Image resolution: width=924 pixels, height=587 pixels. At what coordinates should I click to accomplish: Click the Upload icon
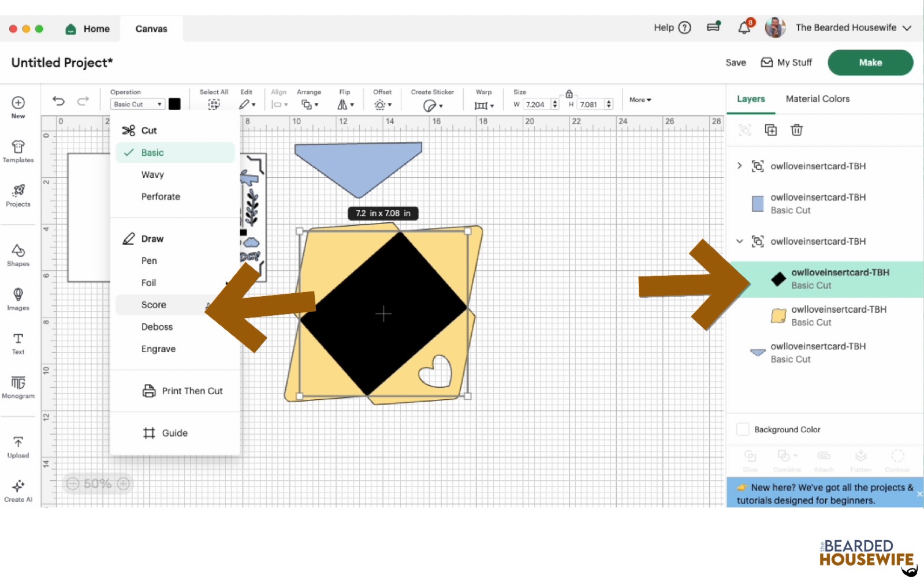[x=18, y=446]
